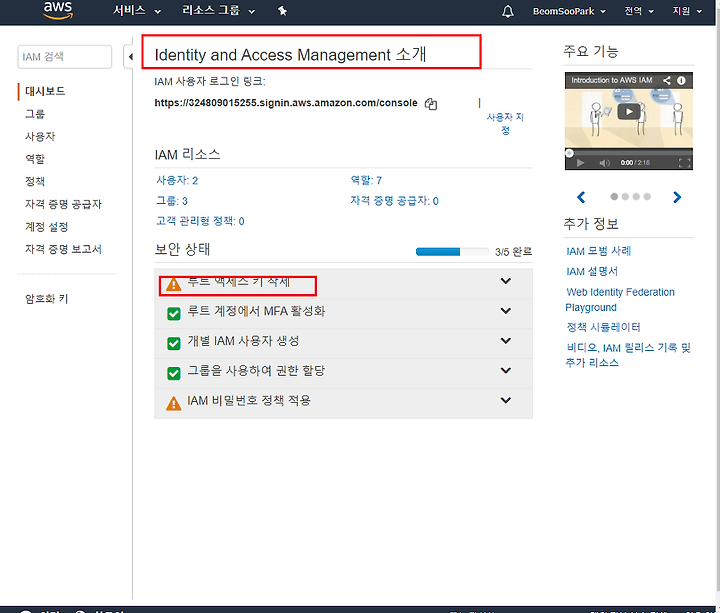The height and width of the screenshot is (613, 720).
Task: Expand the IAM 비밀번호 정책 적용 chevron
Action: point(506,400)
